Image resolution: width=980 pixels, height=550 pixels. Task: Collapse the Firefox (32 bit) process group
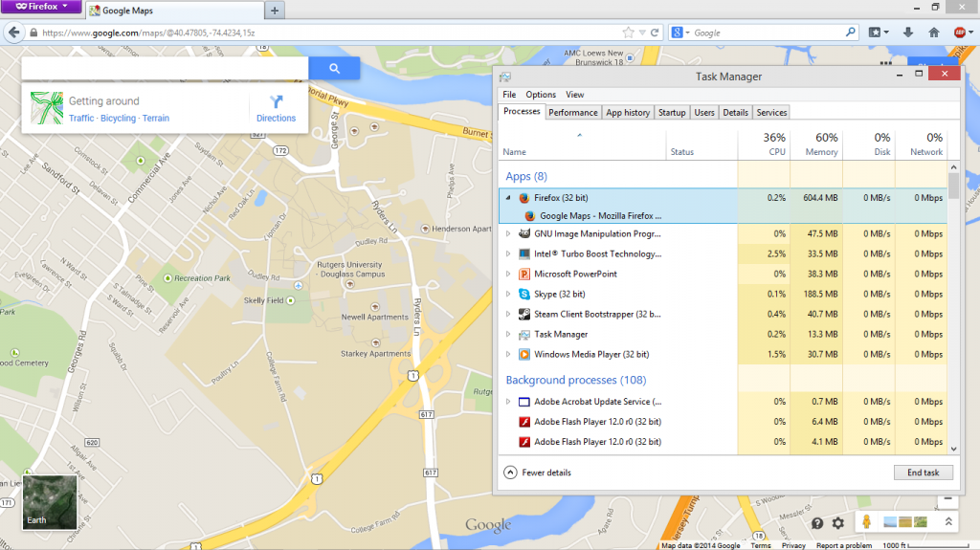[x=508, y=197]
